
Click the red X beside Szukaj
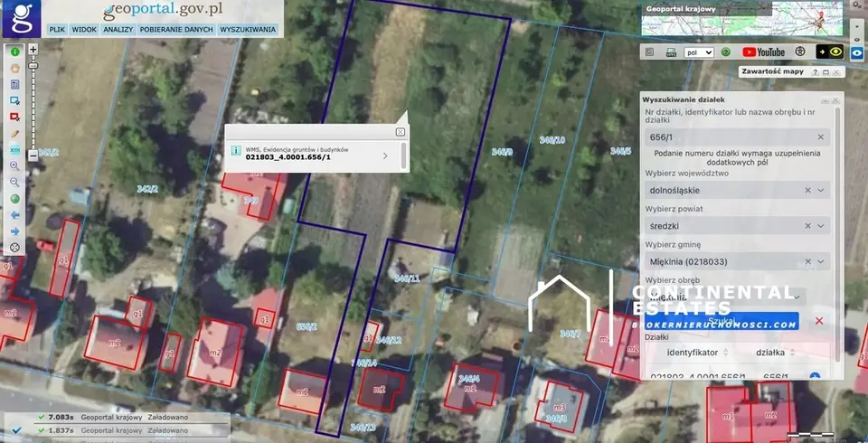point(819,321)
